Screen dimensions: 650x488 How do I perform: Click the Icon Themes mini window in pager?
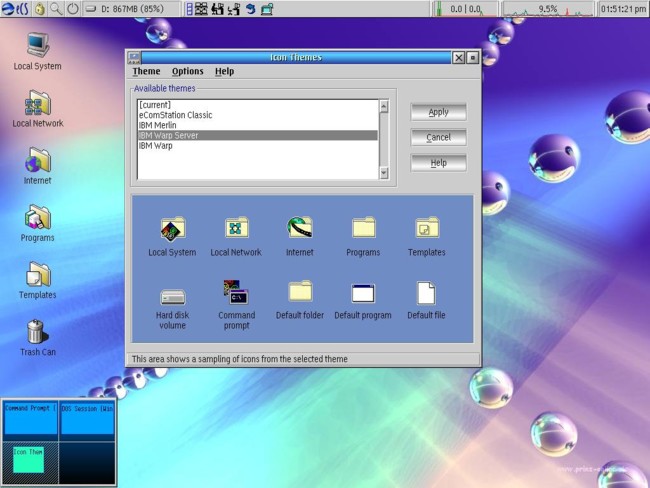28,459
